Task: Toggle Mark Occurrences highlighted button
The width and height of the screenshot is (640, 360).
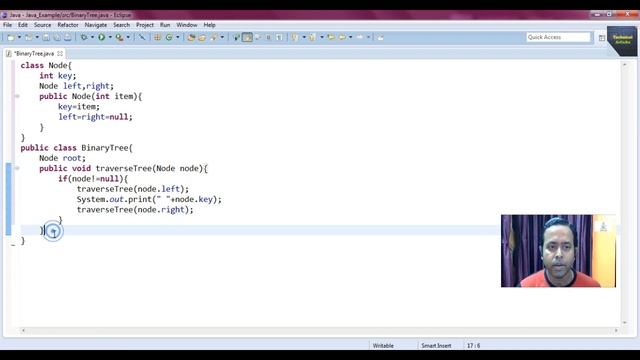Action: click(x=247, y=37)
